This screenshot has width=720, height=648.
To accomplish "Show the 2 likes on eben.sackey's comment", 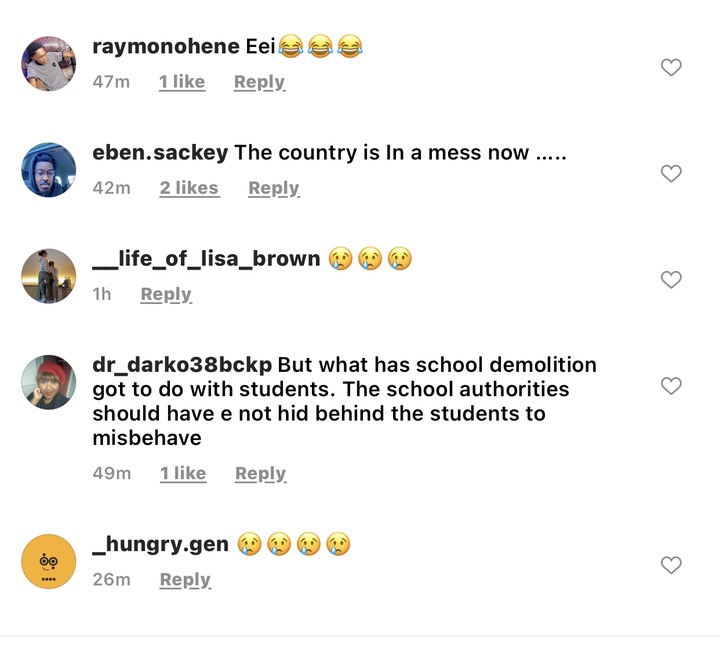I will (190, 188).
